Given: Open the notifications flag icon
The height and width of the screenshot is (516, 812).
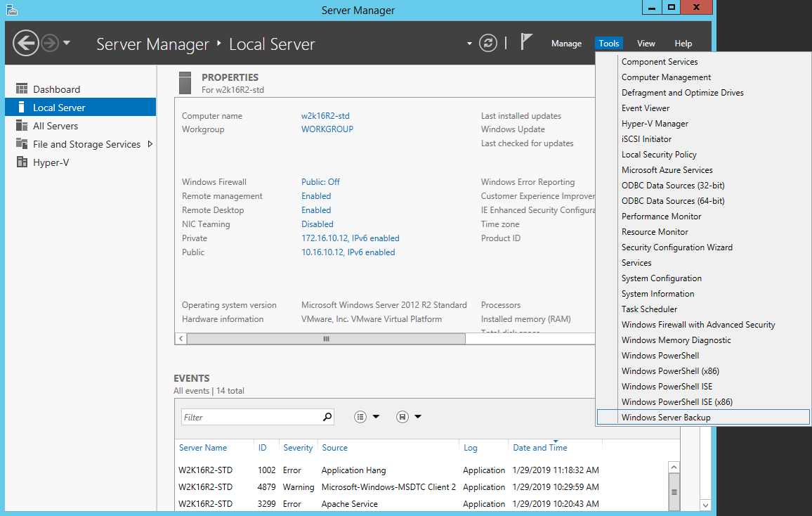Looking at the screenshot, I should [x=526, y=42].
